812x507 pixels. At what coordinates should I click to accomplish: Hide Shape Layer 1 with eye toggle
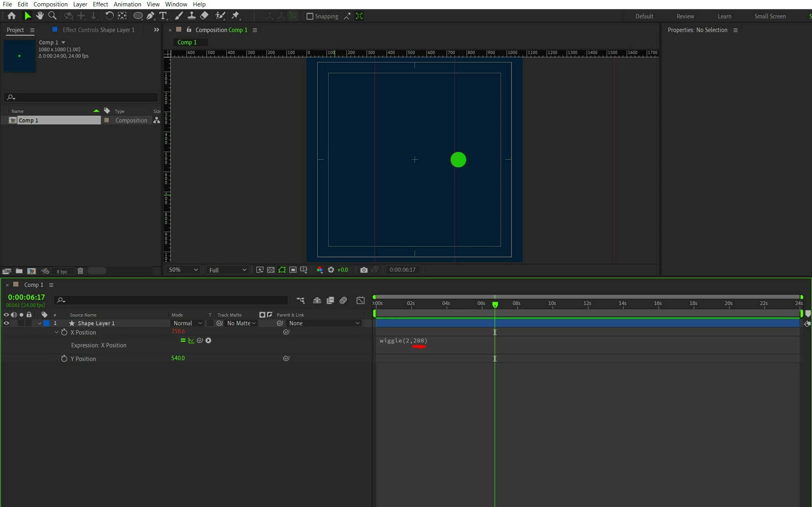[x=6, y=323]
